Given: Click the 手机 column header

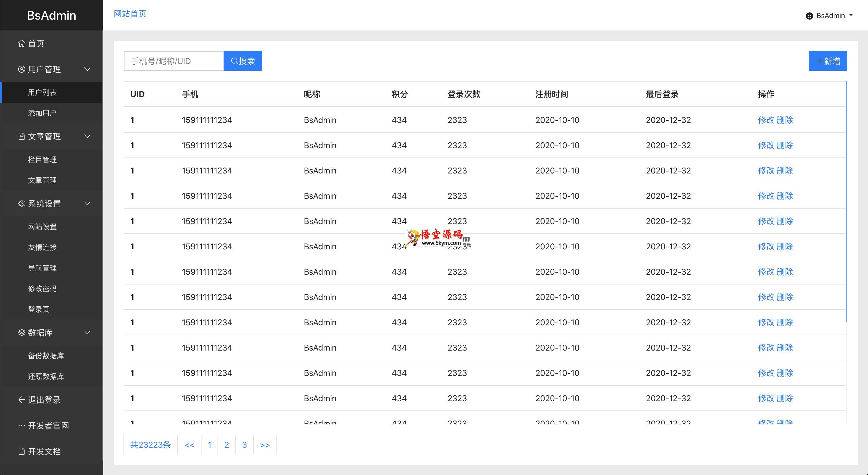Looking at the screenshot, I should pyautogui.click(x=190, y=94).
